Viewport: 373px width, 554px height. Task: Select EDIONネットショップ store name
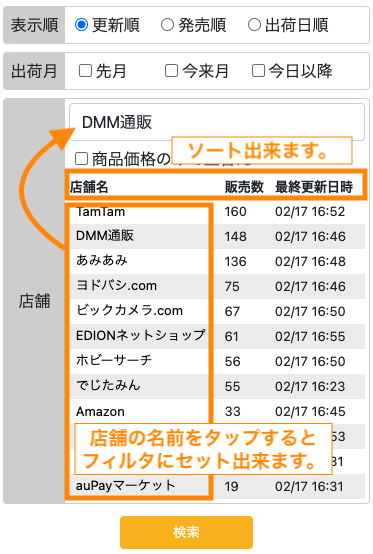pyautogui.click(x=141, y=335)
